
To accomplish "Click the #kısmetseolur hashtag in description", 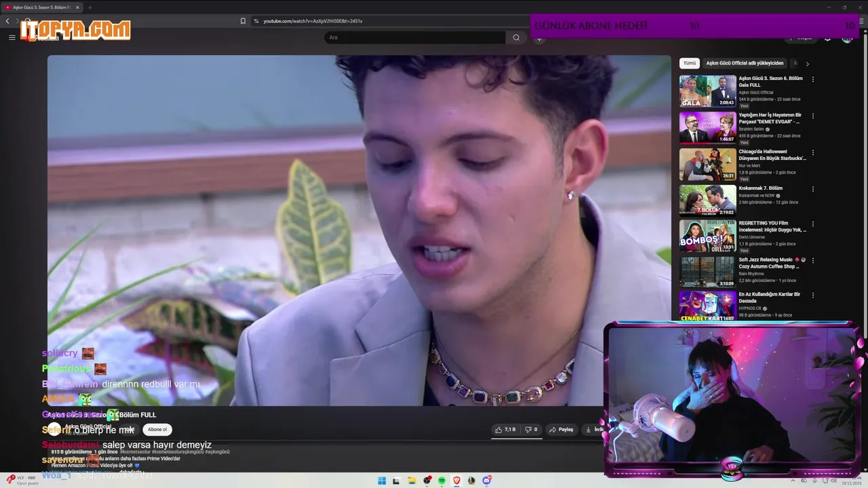I will pos(136,452).
